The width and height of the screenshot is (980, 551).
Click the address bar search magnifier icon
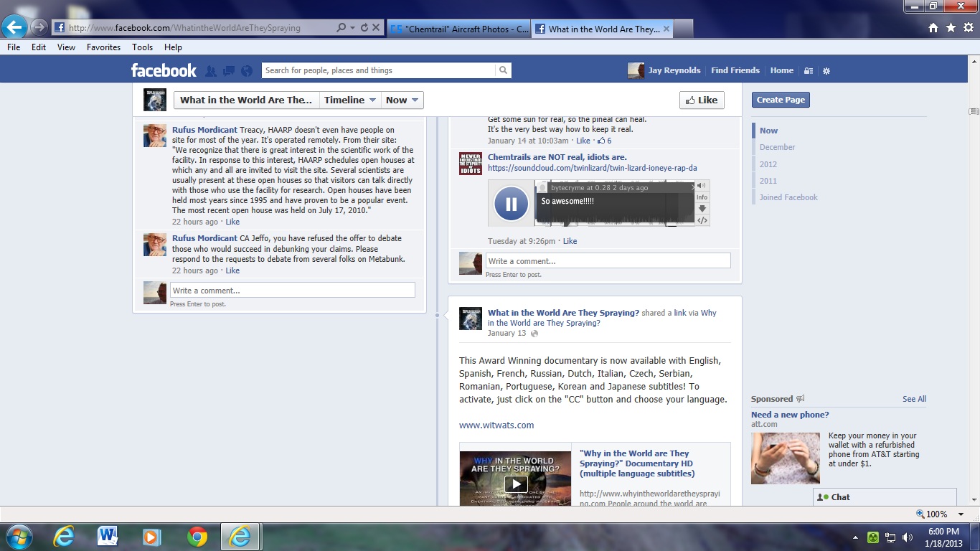click(341, 28)
